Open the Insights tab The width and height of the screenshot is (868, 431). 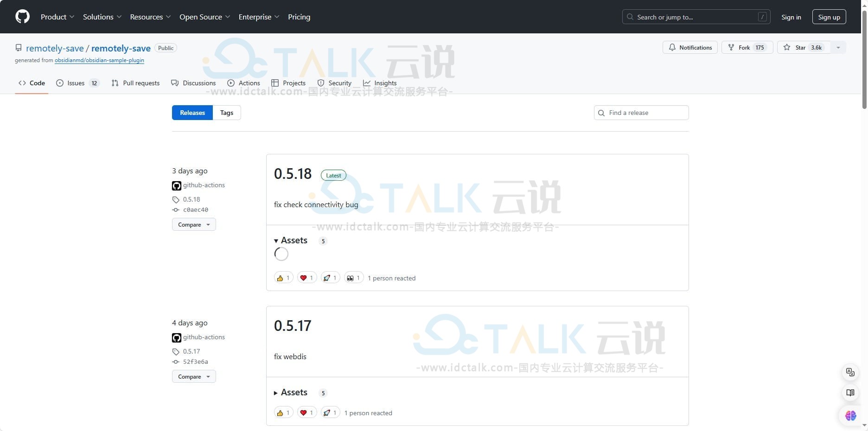tap(380, 83)
